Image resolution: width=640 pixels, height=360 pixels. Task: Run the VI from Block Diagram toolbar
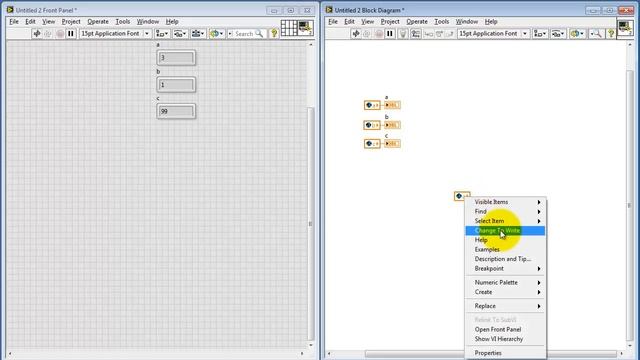pyautogui.click(x=356, y=33)
